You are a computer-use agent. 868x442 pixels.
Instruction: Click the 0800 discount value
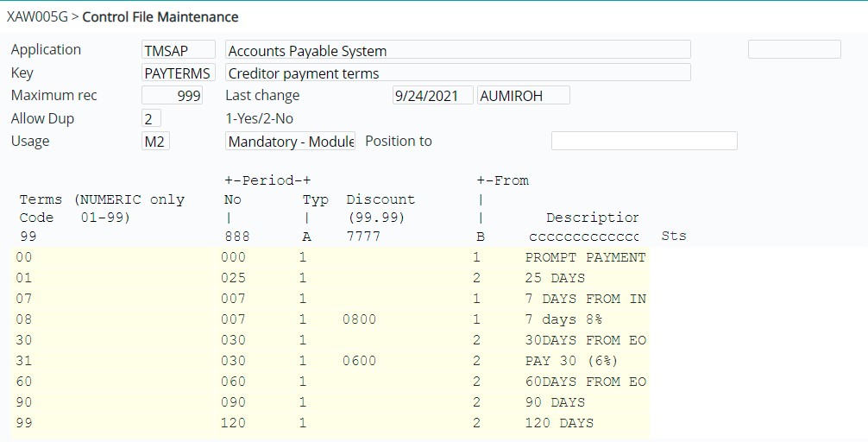(x=361, y=319)
